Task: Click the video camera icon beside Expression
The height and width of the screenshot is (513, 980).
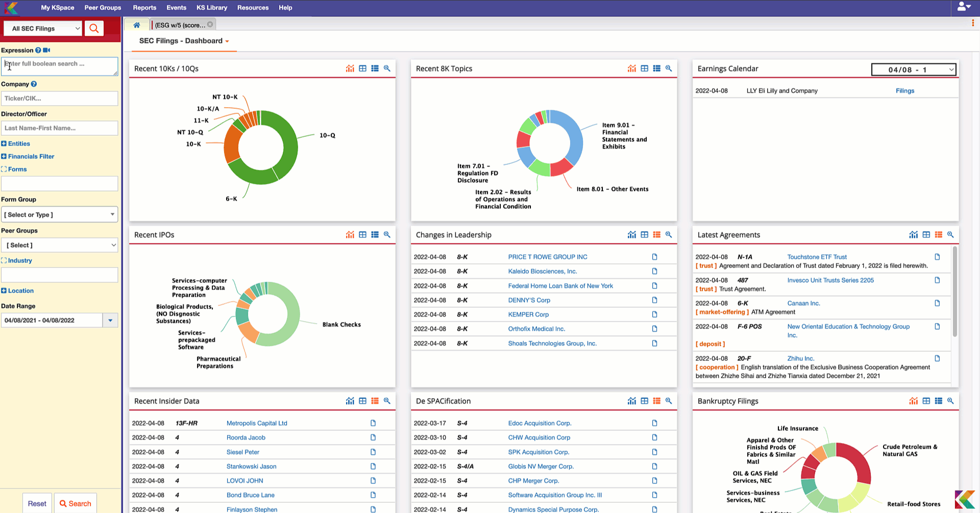Action: 46,50
